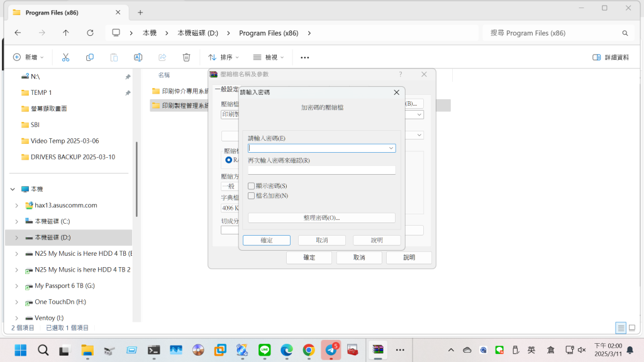Viewport: 644px width, 362px height.
Task: Click the 整理密碼(O)... button
Action: 321,218
